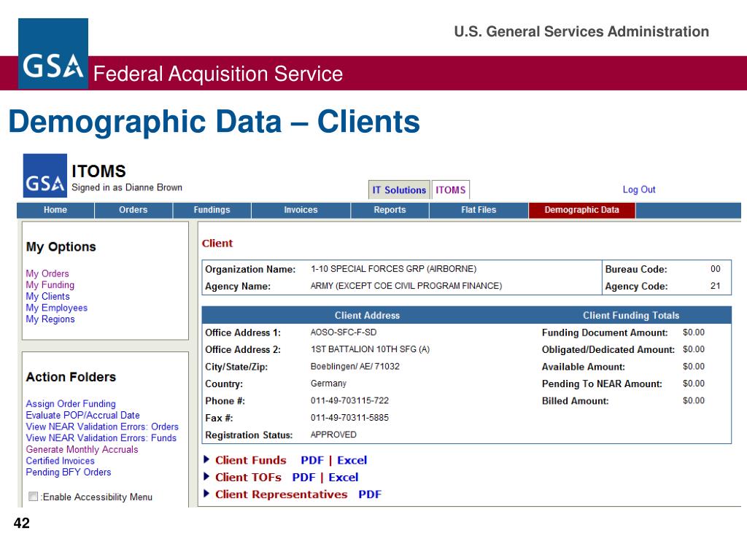Select fax number '011-49-70311-5885'
747x560 pixels.
(349, 418)
